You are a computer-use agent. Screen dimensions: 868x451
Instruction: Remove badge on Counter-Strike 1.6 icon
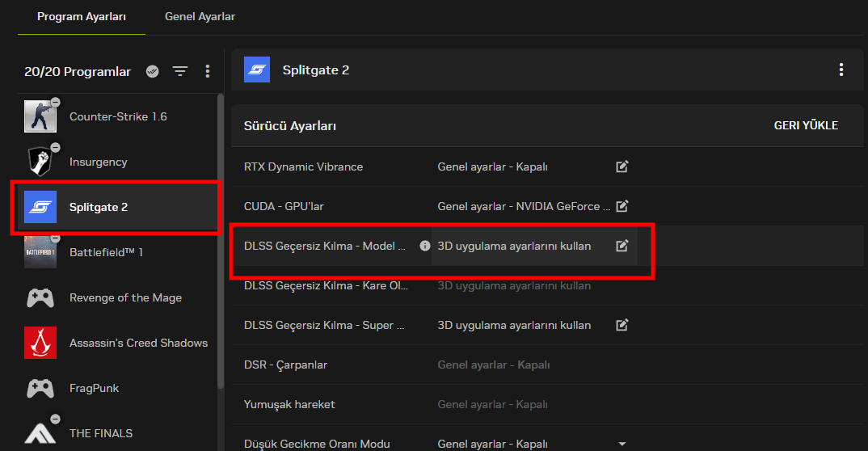55,102
